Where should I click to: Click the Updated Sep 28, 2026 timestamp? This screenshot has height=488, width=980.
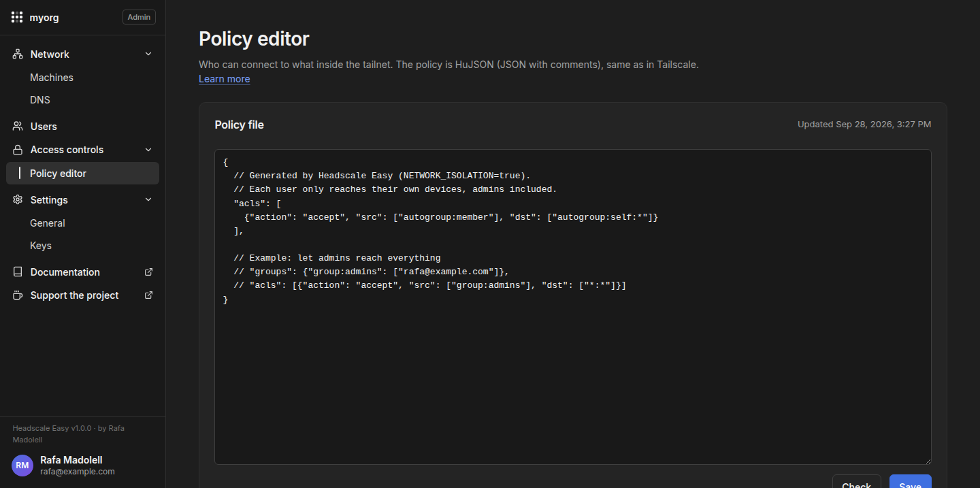(x=864, y=125)
